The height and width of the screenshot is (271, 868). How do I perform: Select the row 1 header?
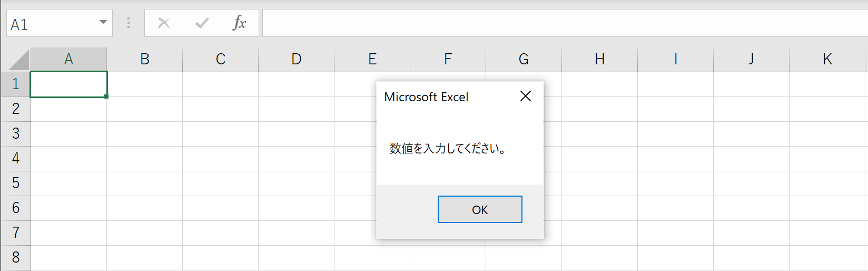coord(16,84)
